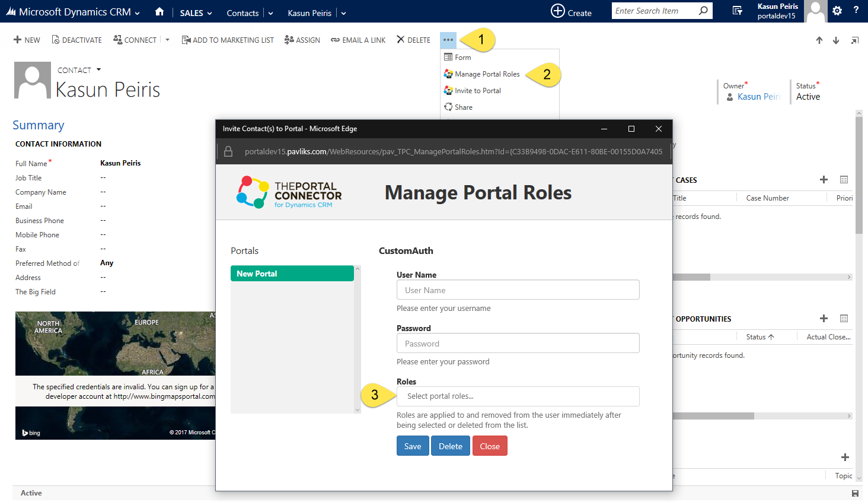
Task: Deactivate the contact via toolbar
Action: pos(76,40)
